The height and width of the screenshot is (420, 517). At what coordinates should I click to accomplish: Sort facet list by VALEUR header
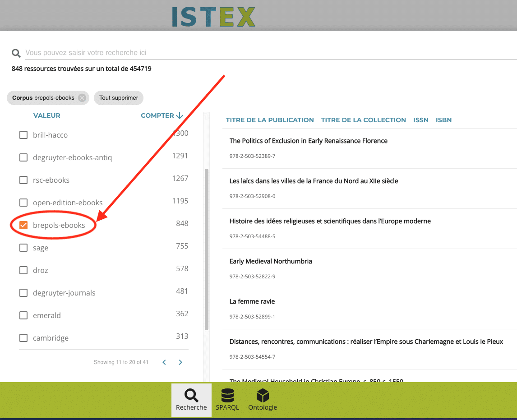(x=47, y=115)
